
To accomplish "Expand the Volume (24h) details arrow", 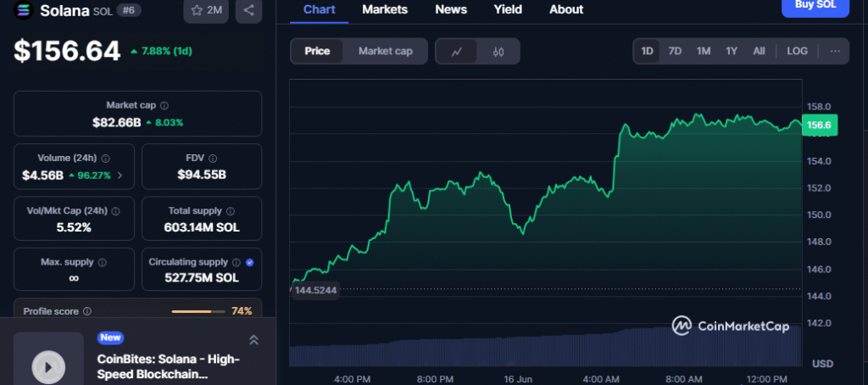I will (x=120, y=176).
